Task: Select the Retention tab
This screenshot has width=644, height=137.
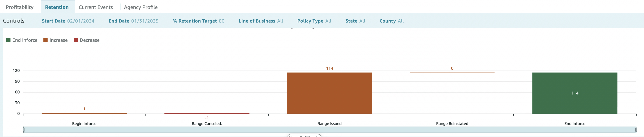Action: click(57, 7)
